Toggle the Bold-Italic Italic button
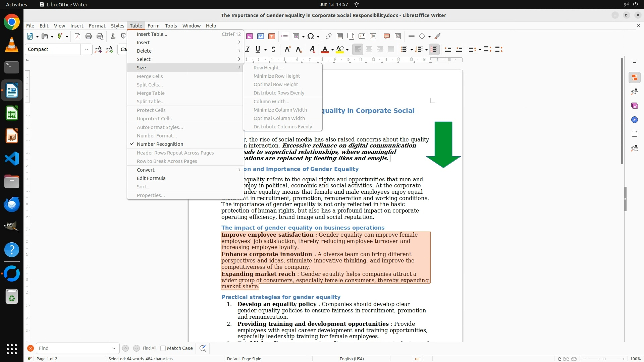 pos(248,49)
